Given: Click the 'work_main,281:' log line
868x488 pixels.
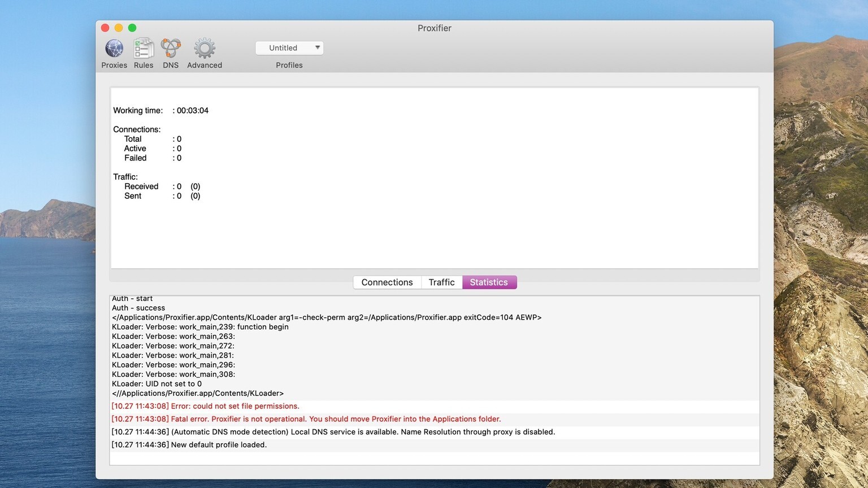Looking at the screenshot, I should [x=173, y=355].
